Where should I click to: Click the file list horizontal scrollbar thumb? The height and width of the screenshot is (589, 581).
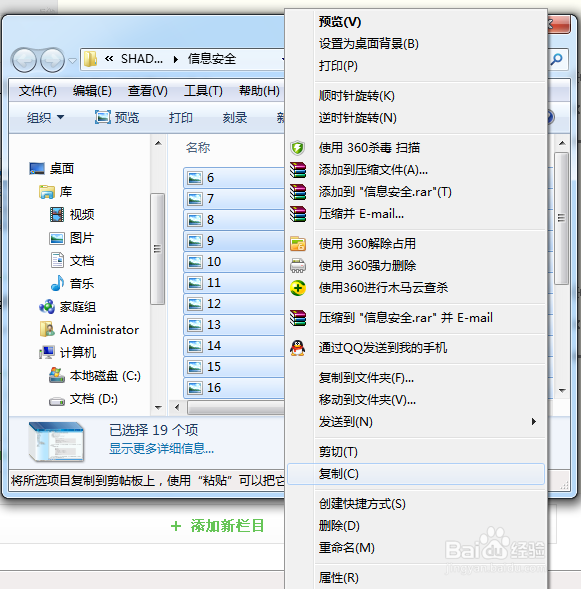pos(236,407)
